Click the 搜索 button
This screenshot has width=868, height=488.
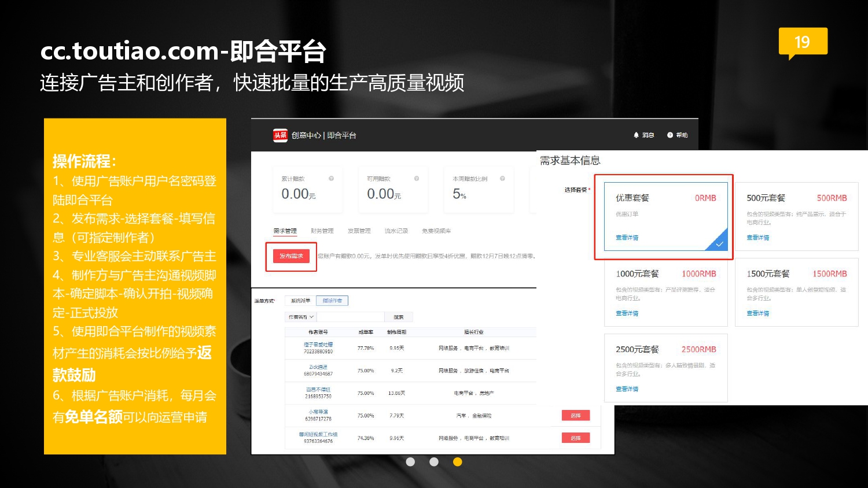pyautogui.click(x=399, y=317)
